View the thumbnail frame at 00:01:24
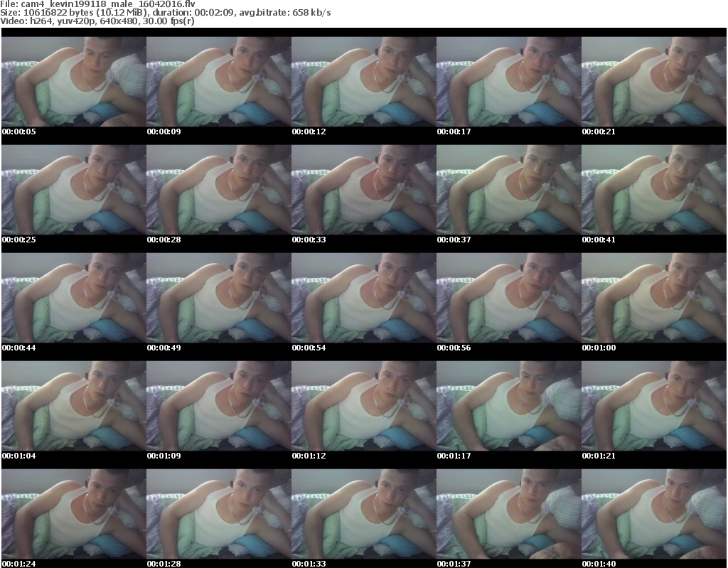This screenshot has width=728, height=568. [74, 514]
